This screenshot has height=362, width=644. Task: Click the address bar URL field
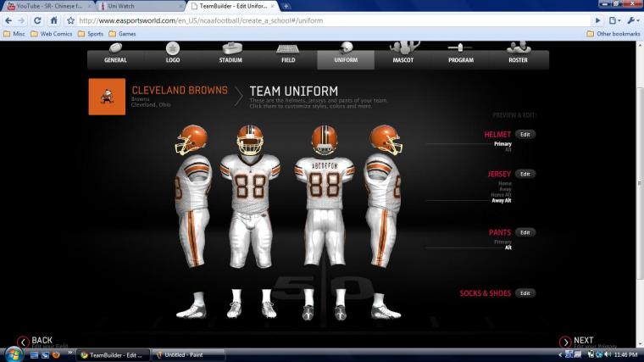click(x=333, y=20)
